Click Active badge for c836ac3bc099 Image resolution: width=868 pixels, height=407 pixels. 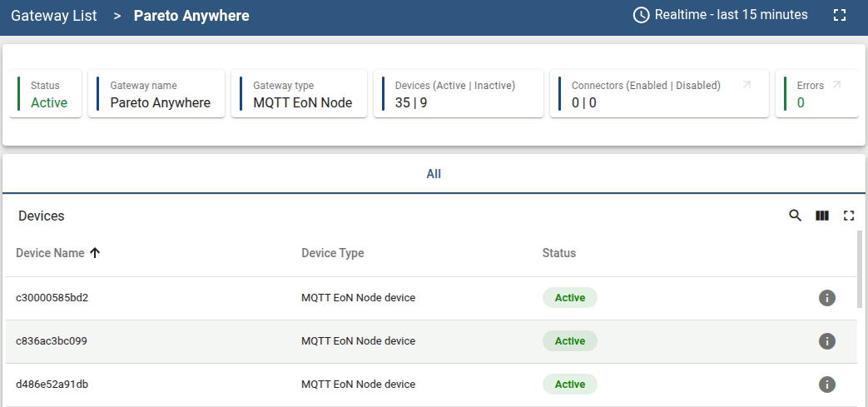[569, 340]
